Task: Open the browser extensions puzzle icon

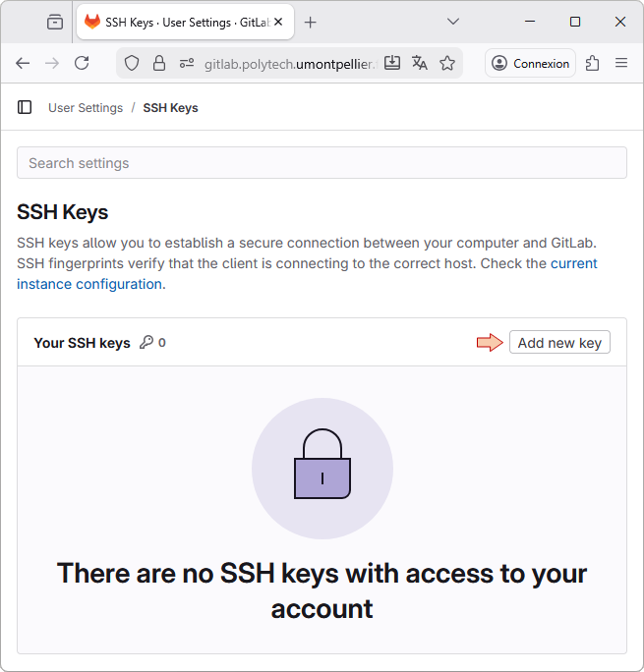Action: 592,63
